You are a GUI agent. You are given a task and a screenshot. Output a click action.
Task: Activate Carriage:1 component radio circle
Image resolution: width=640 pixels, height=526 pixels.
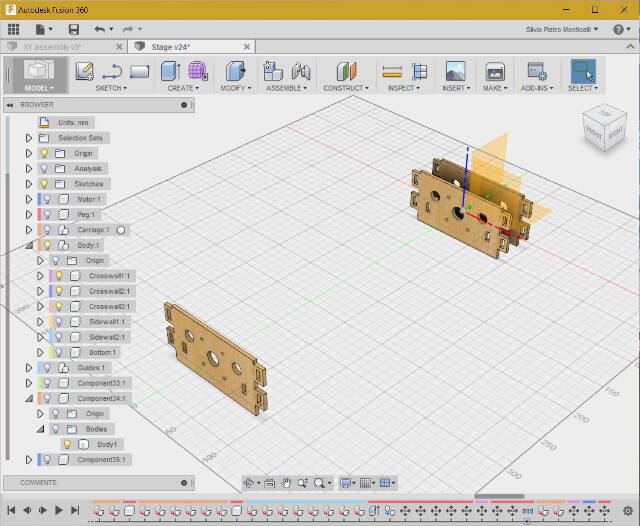[121, 230]
